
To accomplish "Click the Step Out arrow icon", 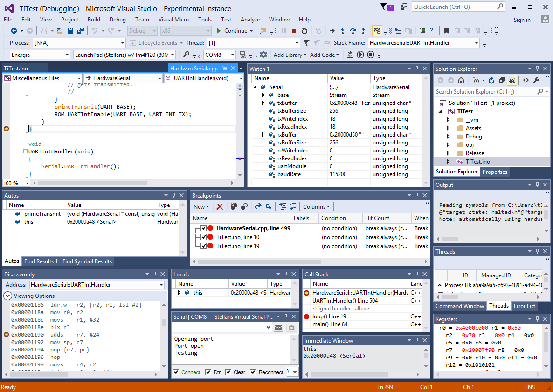I will [x=363, y=31].
